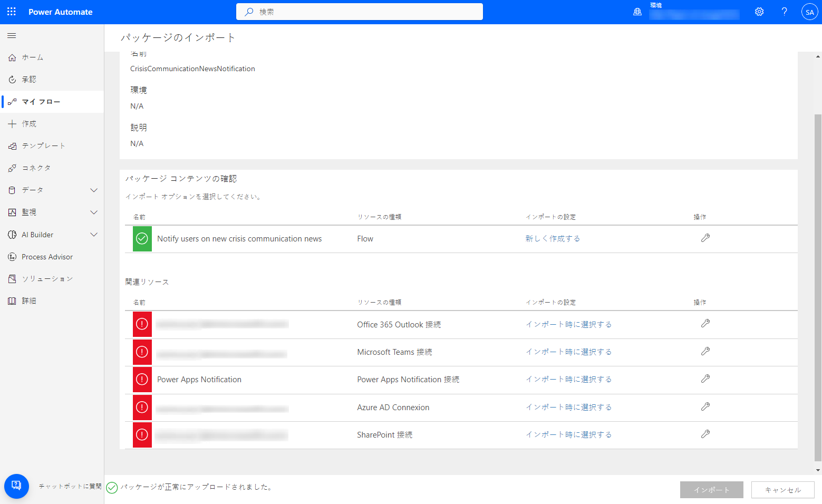Click CrisisCommunicationNewsNotification package name
The height and width of the screenshot is (504, 822).
point(192,69)
